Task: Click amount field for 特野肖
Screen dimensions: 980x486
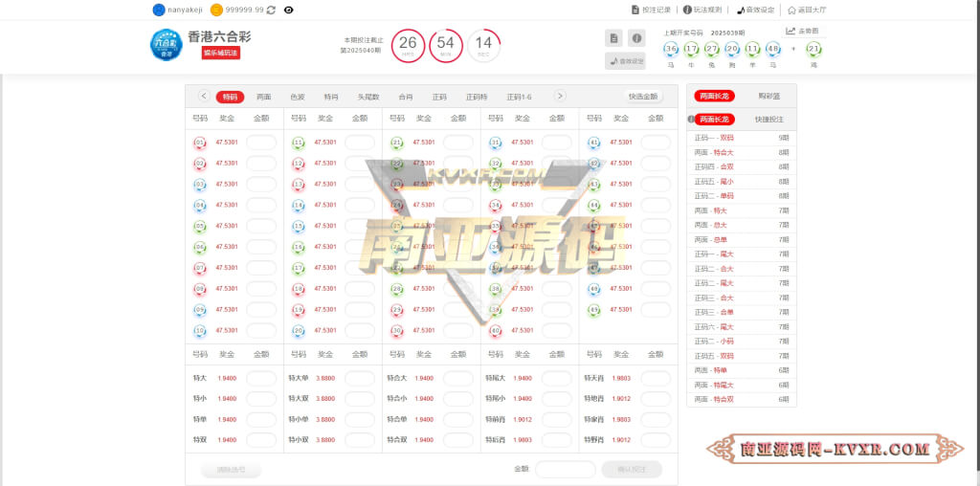Action: [x=656, y=440]
